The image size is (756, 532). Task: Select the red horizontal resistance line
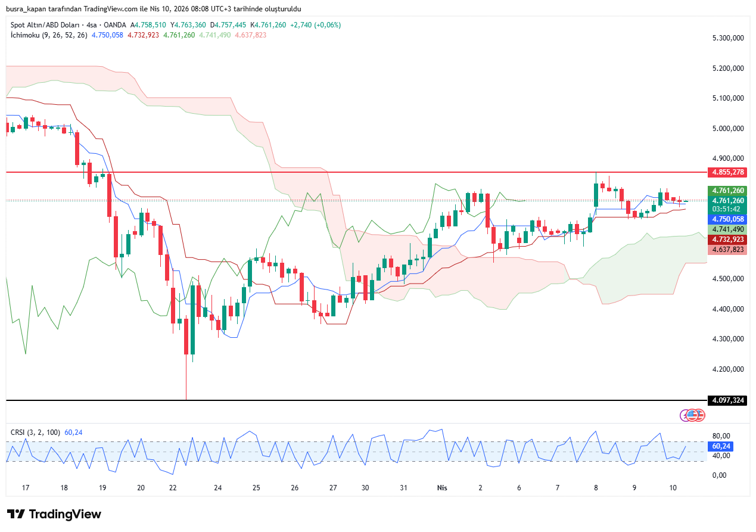pyautogui.click(x=357, y=172)
